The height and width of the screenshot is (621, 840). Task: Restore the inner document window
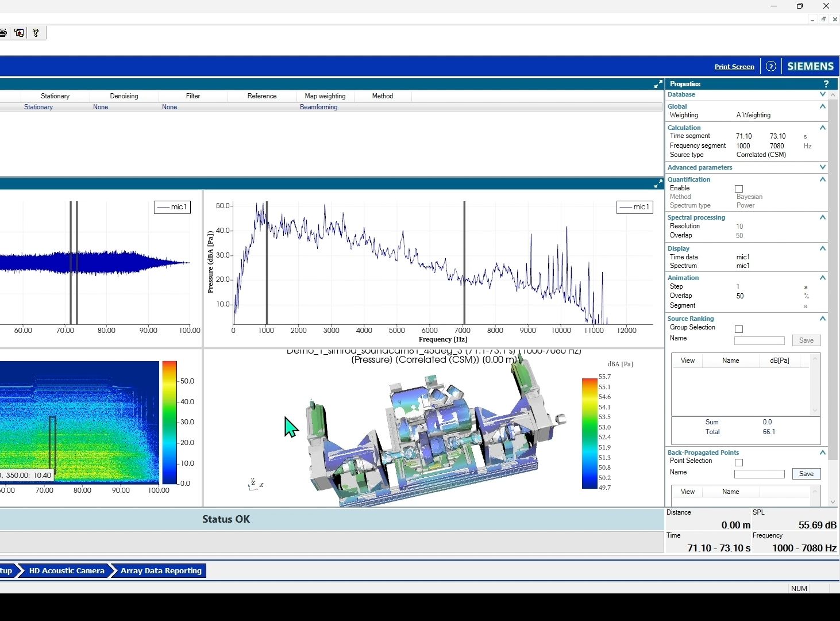(823, 19)
